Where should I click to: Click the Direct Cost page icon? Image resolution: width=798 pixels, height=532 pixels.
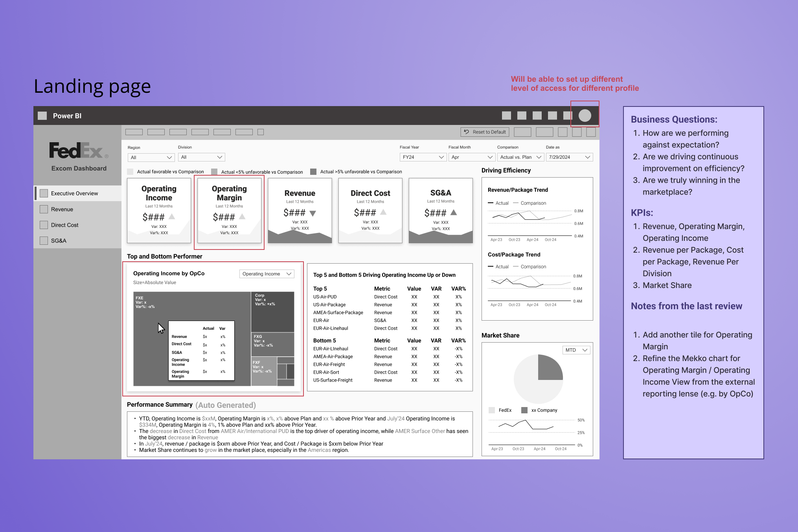pos(44,225)
